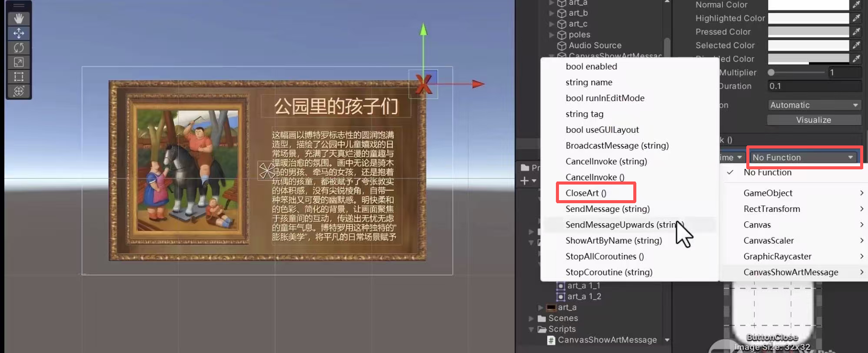Expand the Scenes folder arrow

coord(531,318)
